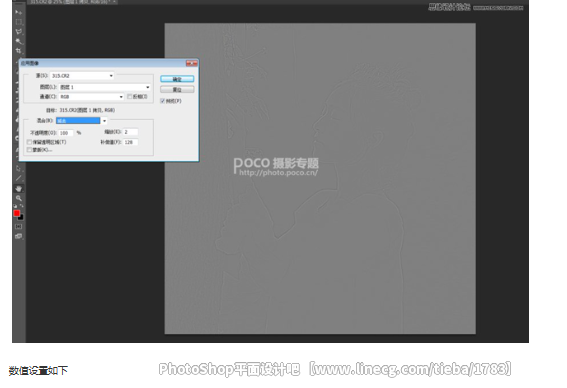Select the Rectangular Marquee tool
567x388 pixels.
pos(18,22)
